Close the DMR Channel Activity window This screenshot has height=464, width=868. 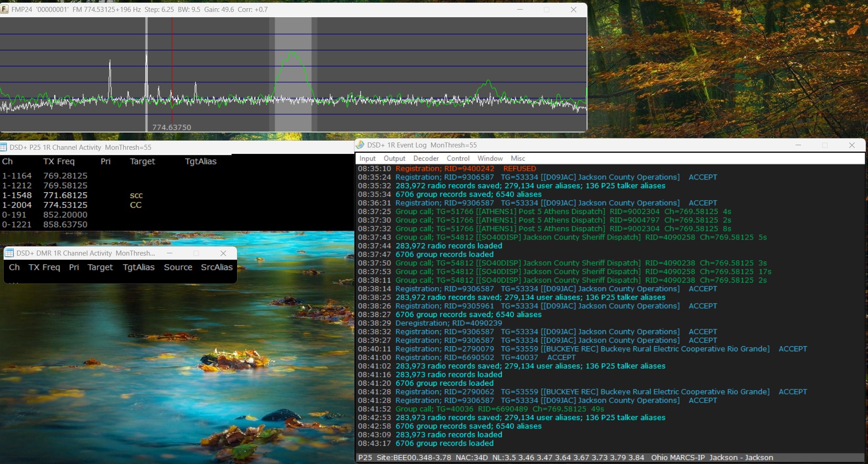tap(223, 253)
